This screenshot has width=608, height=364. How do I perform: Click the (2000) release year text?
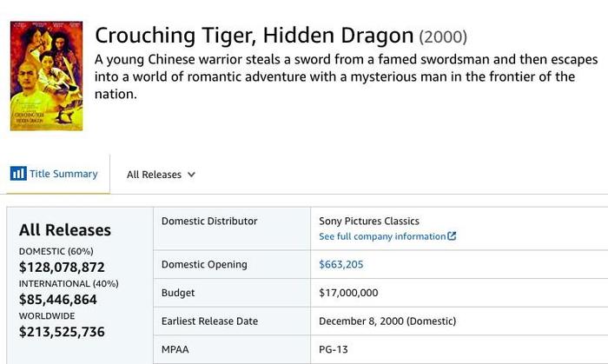[x=443, y=36]
